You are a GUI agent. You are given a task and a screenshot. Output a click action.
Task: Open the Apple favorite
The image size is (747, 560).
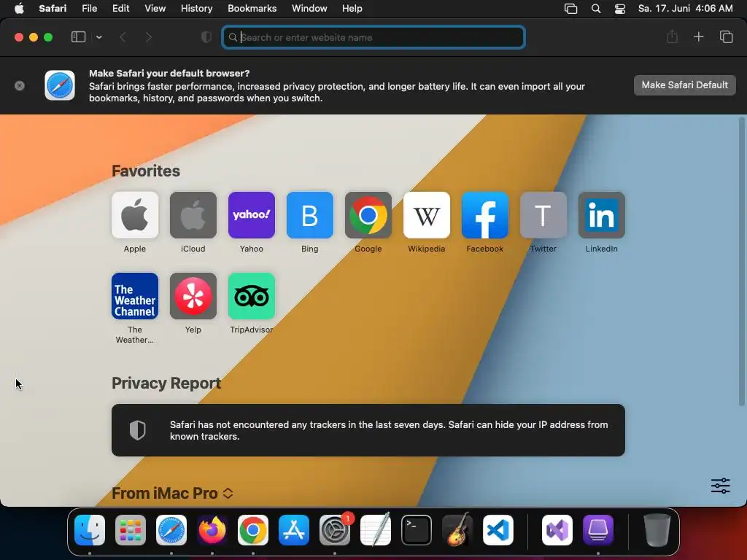pyautogui.click(x=135, y=215)
